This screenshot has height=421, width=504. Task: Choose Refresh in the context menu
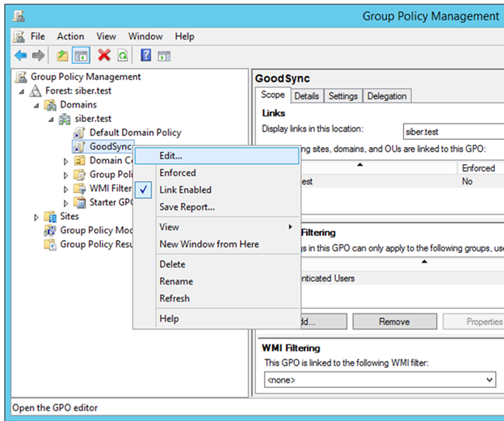[x=217, y=298]
